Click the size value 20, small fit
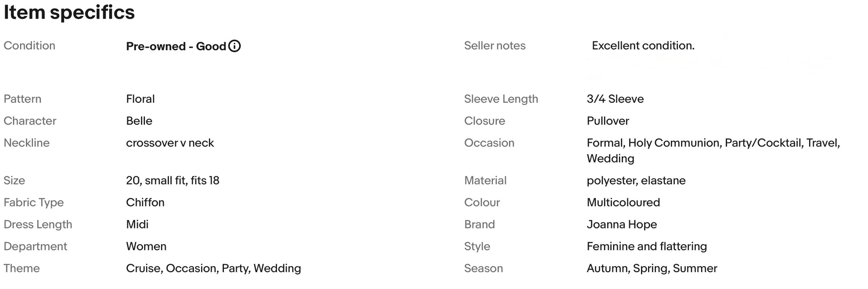 coord(173,180)
